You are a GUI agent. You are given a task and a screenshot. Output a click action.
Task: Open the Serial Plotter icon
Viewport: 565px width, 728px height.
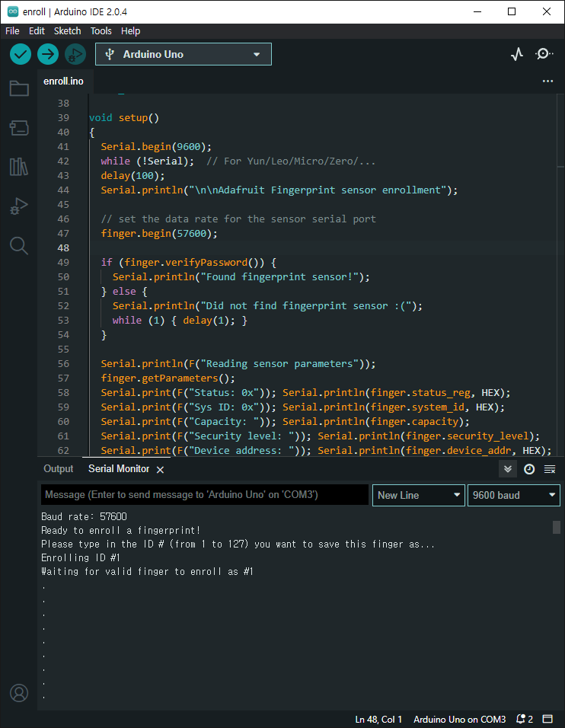coord(517,54)
